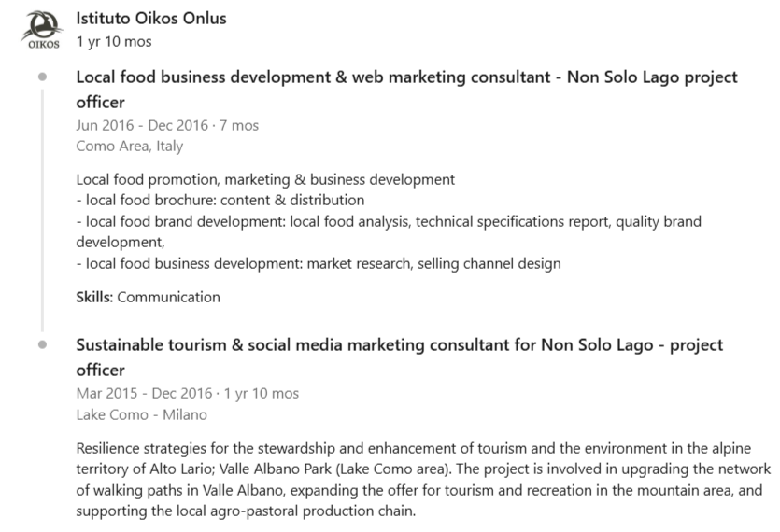Click the supporting the local agro-pastoral line
Screen dimensions: 780x532
[246, 511]
